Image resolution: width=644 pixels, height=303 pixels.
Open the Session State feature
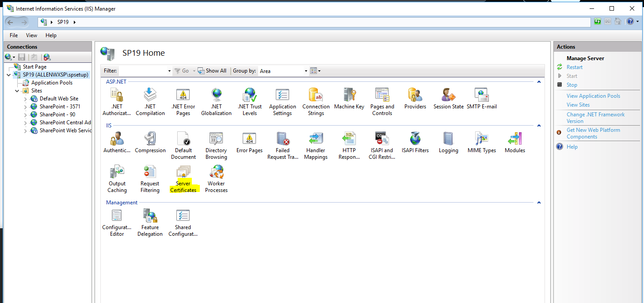click(x=449, y=99)
